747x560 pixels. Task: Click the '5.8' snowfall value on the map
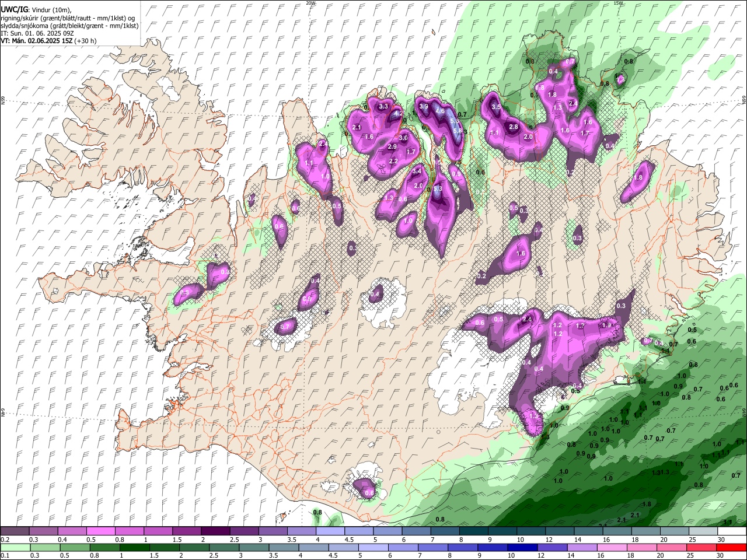click(458, 131)
